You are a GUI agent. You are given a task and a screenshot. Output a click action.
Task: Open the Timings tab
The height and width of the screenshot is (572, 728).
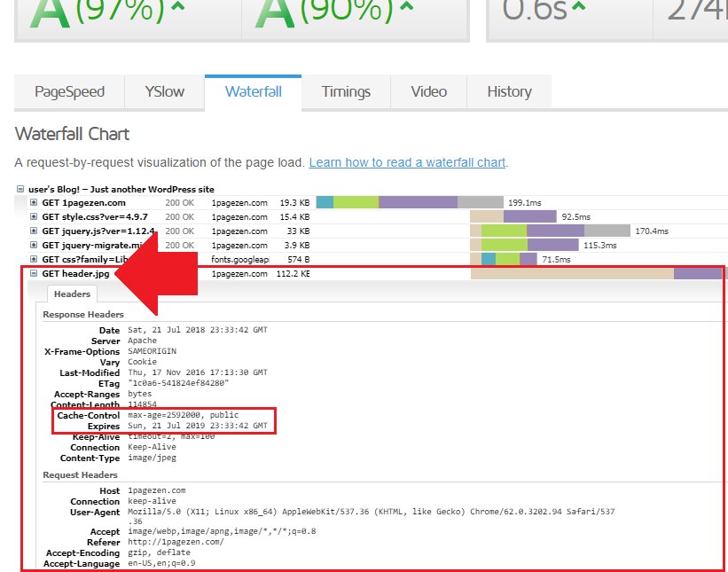(346, 91)
